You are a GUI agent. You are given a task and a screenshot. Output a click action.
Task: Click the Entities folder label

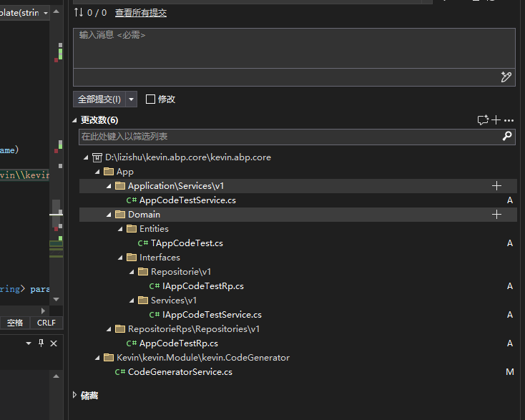154,229
